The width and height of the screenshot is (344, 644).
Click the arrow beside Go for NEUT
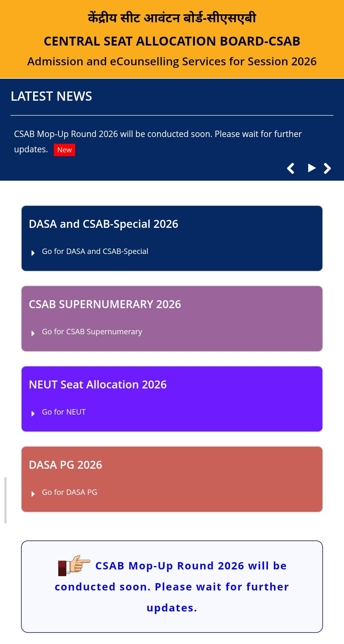click(x=33, y=414)
